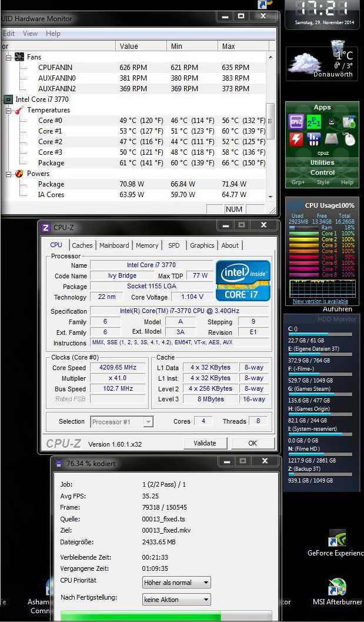Image resolution: width=364 pixels, height=622 pixels.
Task: Switch to the Caches tab in CPU-Z
Action: (82, 245)
